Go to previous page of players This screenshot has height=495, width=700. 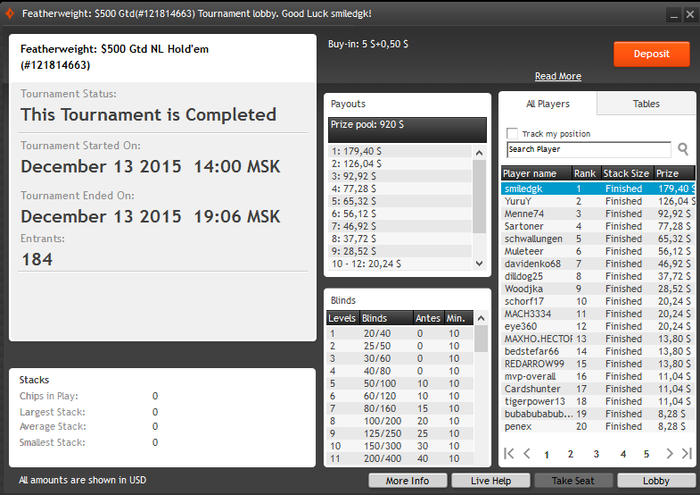click(x=527, y=453)
